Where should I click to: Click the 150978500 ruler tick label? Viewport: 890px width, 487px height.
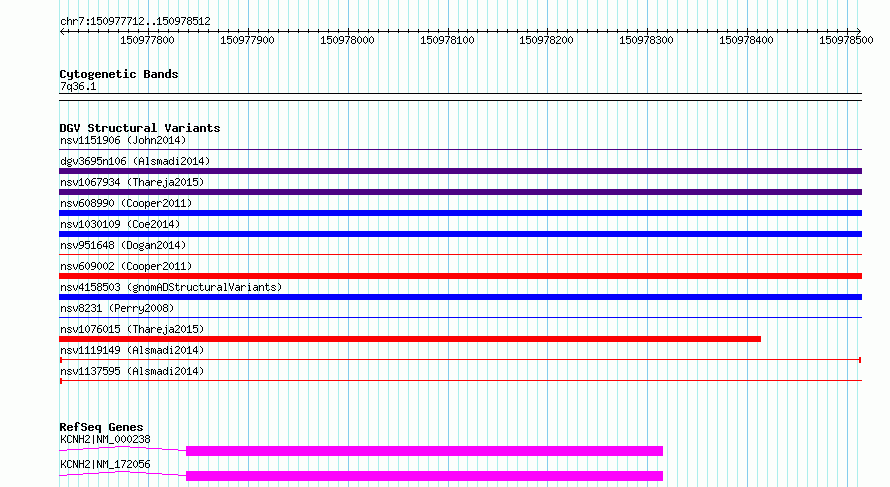tap(846, 40)
